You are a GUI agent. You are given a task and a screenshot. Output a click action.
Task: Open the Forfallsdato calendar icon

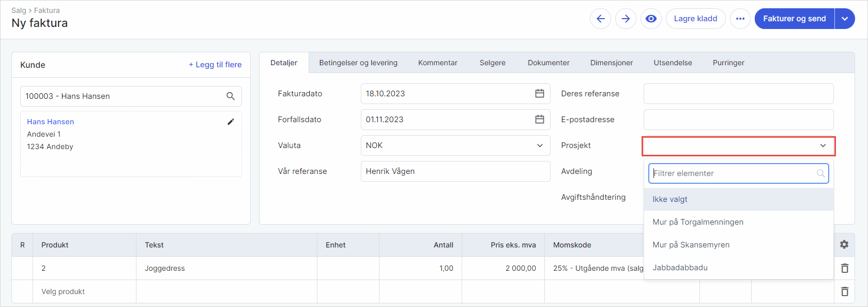pos(540,120)
